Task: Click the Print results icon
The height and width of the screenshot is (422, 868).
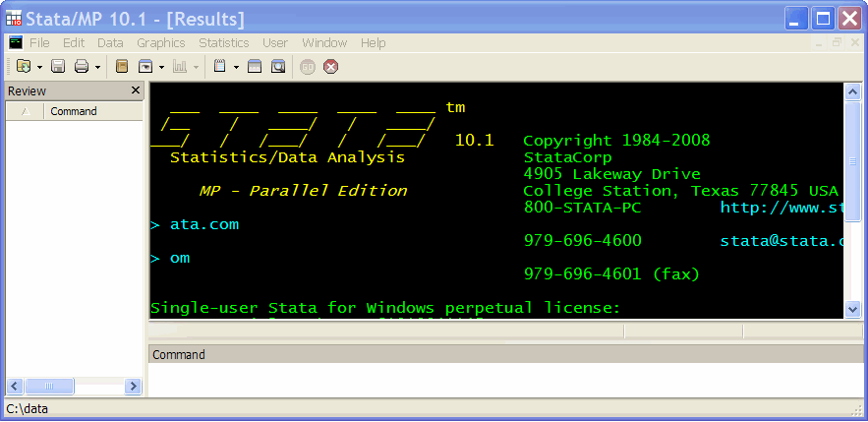Action: tap(82, 67)
